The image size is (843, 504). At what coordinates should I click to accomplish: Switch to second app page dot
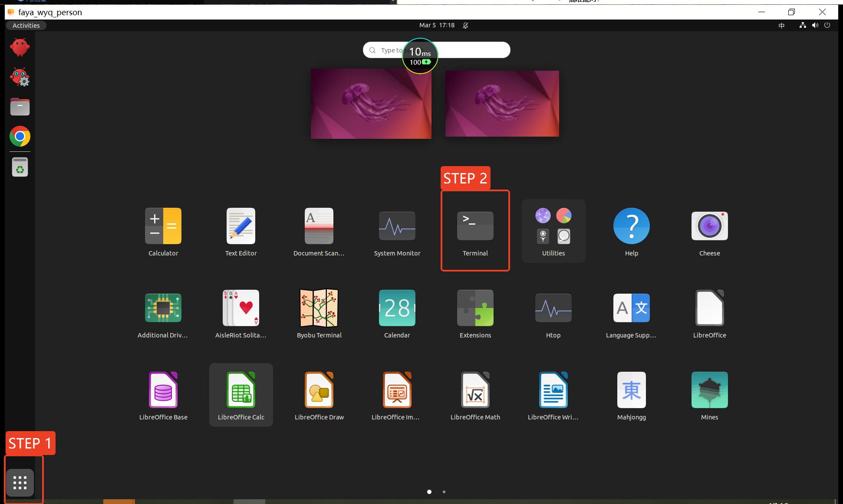point(444,492)
